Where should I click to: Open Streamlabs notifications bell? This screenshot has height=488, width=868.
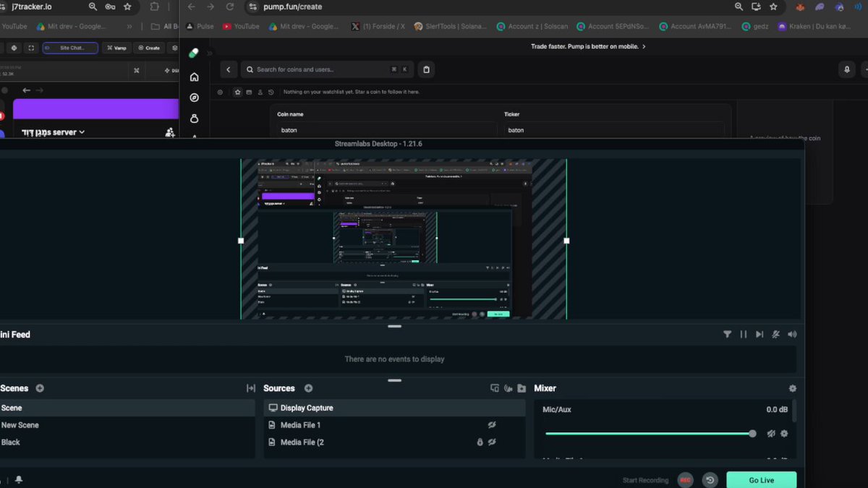tap(19, 479)
